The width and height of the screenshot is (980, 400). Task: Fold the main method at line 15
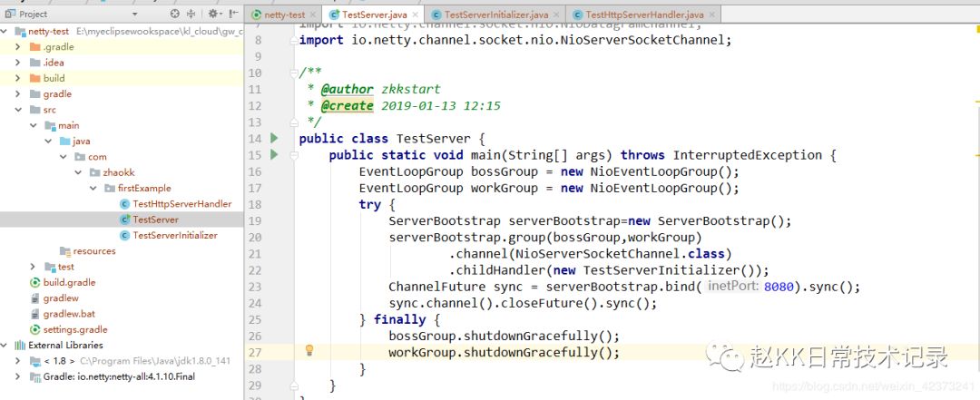pyautogui.click(x=293, y=154)
